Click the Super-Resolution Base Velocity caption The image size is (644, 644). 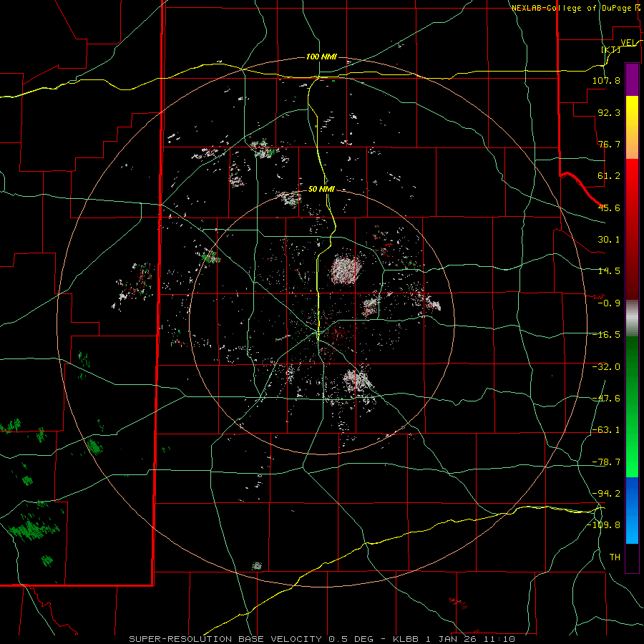(321, 639)
